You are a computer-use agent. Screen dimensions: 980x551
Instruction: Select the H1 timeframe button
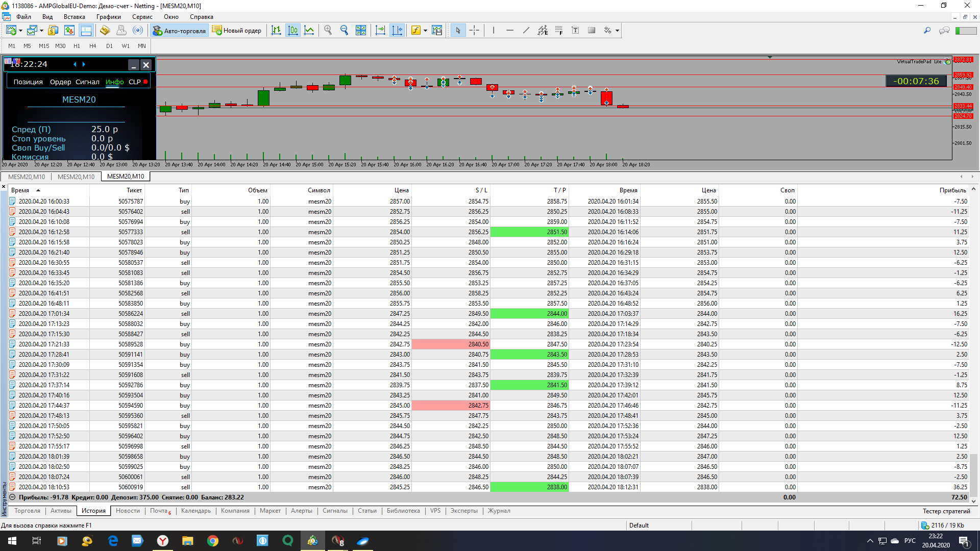(x=77, y=46)
